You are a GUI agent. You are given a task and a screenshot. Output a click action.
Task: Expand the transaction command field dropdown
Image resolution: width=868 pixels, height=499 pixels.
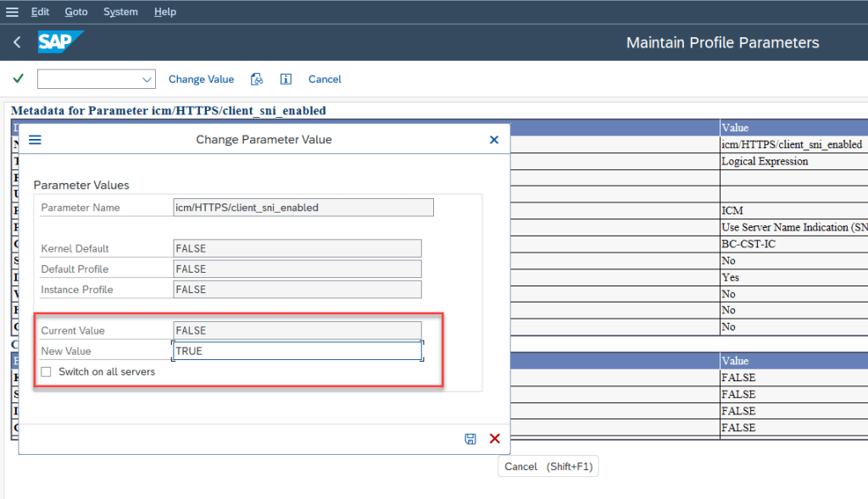(x=144, y=79)
